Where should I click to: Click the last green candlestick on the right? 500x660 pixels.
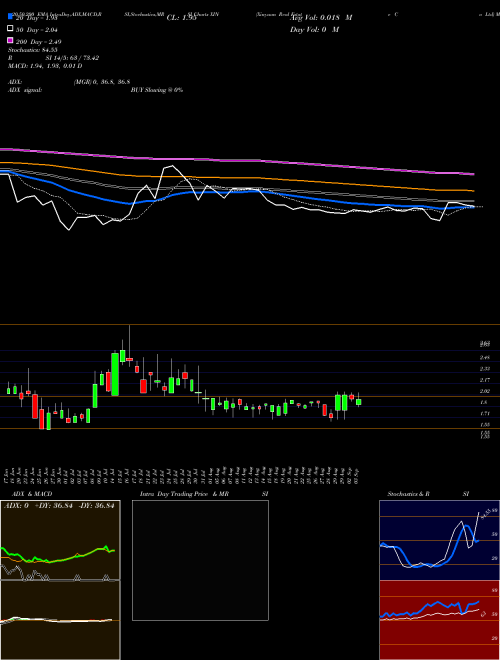click(359, 402)
